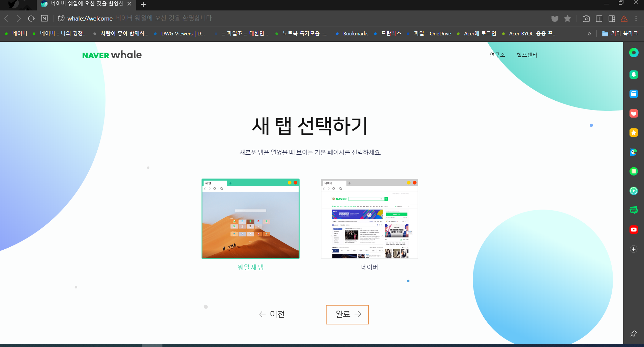This screenshot has height=347, width=644.
Task: Open the 노트북 특가모음 bookmark
Action: click(x=301, y=33)
